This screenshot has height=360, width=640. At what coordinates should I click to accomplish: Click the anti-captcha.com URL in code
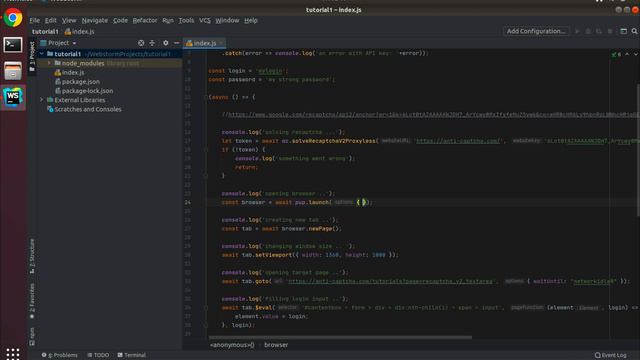click(x=458, y=141)
